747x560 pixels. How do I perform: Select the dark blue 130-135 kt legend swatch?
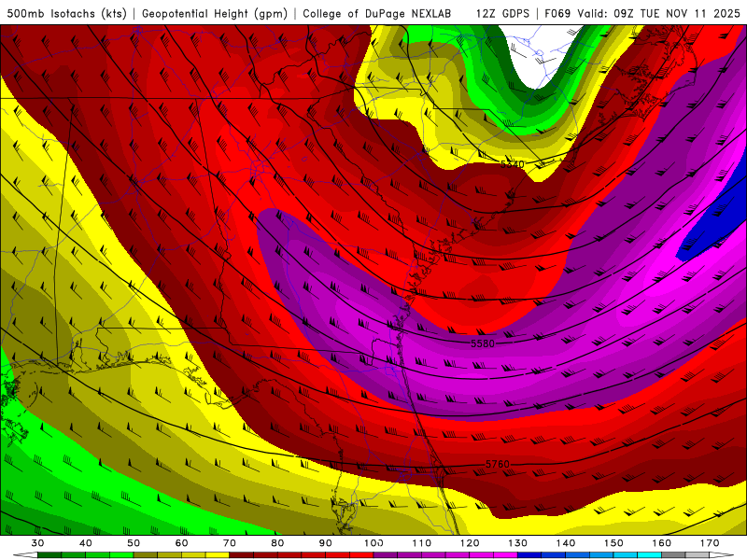529,554
